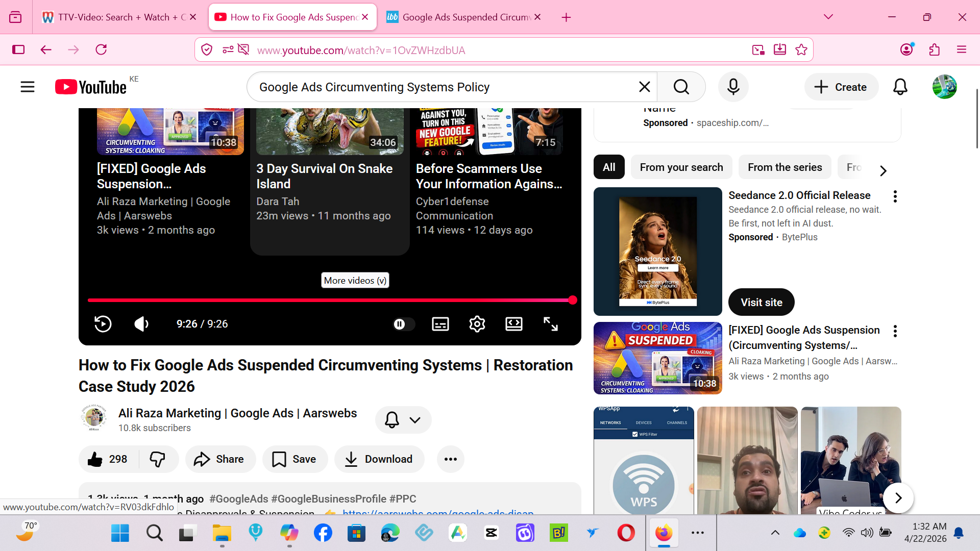Image resolution: width=980 pixels, height=551 pixels.
Task: Open video settings gear icon
Action: coord(477,324)
